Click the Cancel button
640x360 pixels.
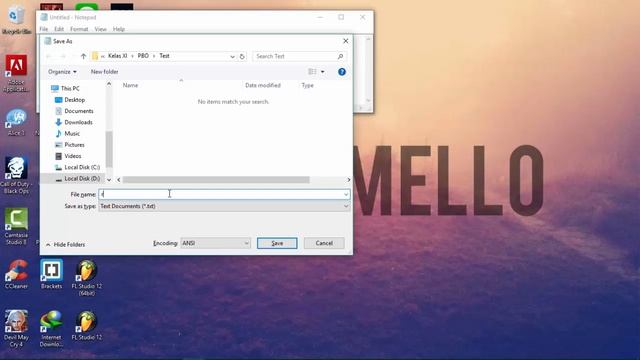(x=324, y=243)
